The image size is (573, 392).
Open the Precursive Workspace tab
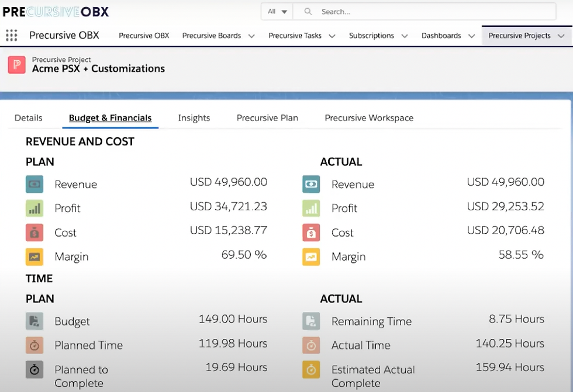[369, 118]
